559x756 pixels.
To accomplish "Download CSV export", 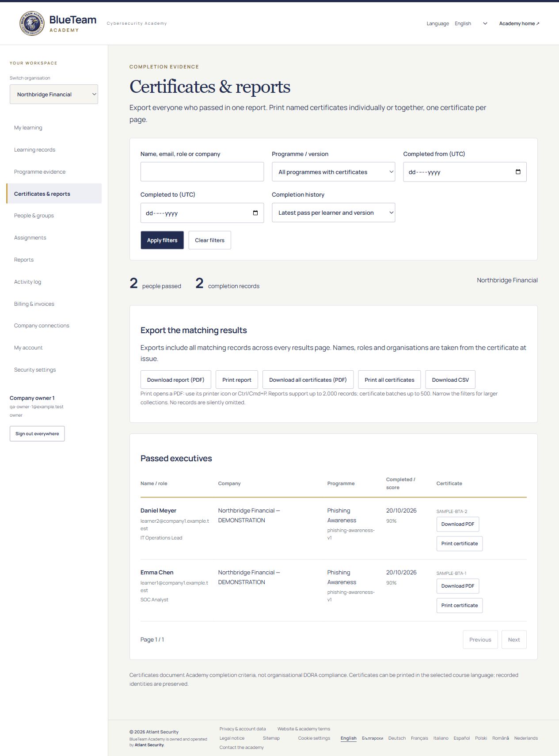I will point(450,380).
